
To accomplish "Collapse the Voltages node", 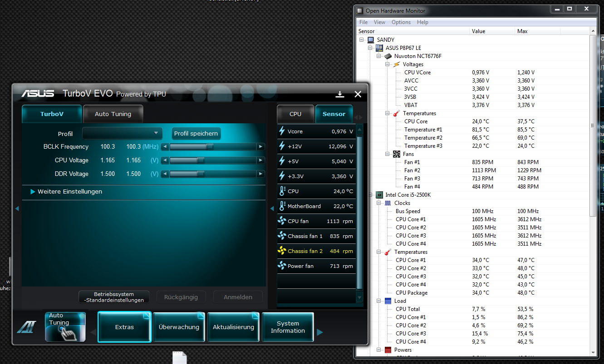I will pyautogui.click(x=388, y=64).
